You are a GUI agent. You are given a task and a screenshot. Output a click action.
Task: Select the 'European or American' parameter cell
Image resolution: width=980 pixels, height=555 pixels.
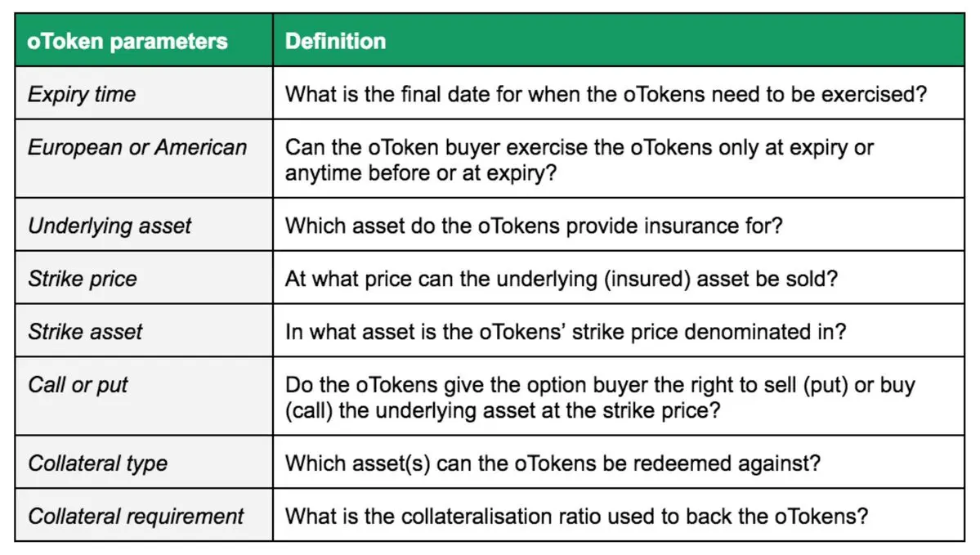144,159
